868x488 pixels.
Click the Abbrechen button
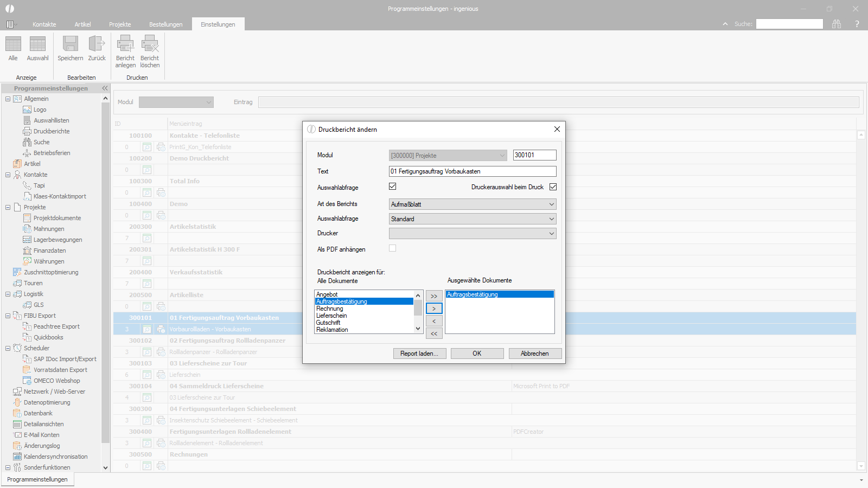(535, 354)
